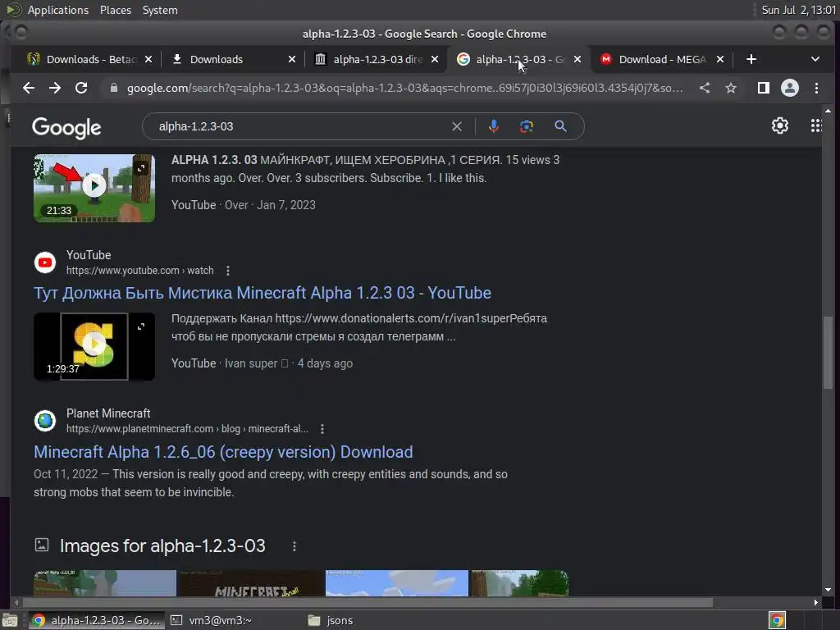Open more options for Images section
Image resolution: width=840 pixels, height=630 pixels.
pos(294,546)
